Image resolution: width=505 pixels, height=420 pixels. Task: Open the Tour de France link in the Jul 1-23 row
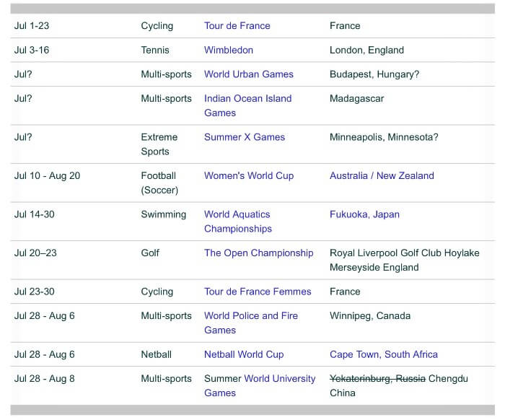tap(237, 26)
